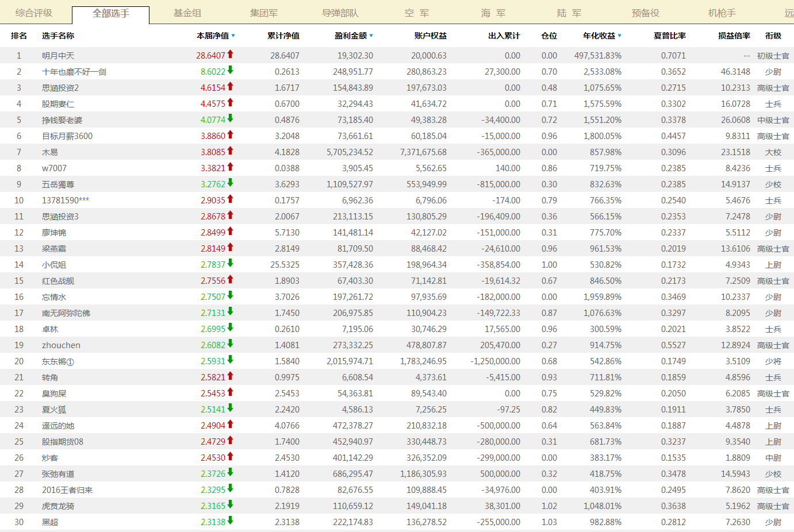Click red up arrow beside 2.7556
The height and width of the screenshot is (532, 794).
coord(231,279)
